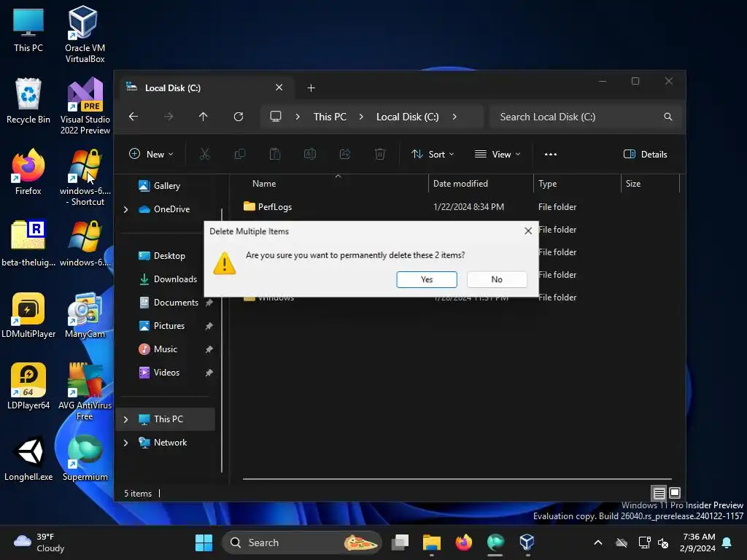Toggle the Details pane

coord(646,154)
